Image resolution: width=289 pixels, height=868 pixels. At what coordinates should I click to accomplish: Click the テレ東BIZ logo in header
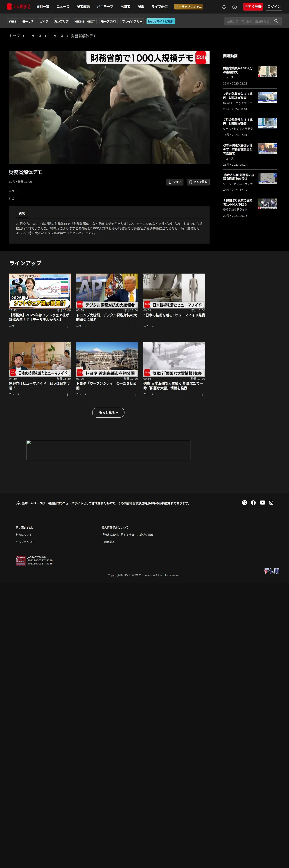(x=18, y=6)
